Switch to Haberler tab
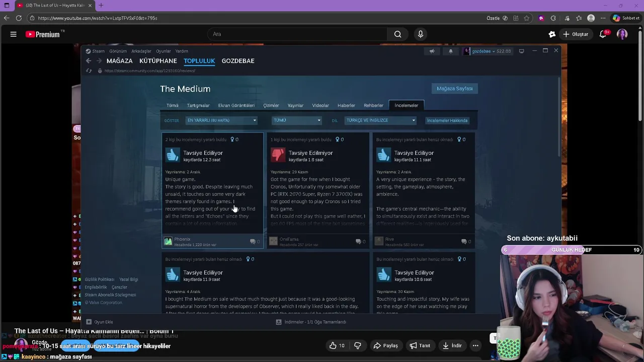 tap(346, 106)
